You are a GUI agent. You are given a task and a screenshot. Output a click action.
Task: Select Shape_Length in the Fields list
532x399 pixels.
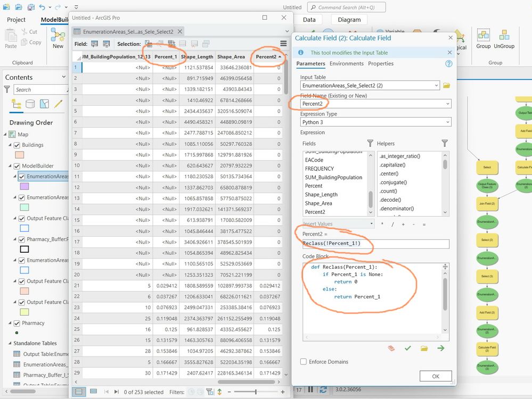pos(321,195)
